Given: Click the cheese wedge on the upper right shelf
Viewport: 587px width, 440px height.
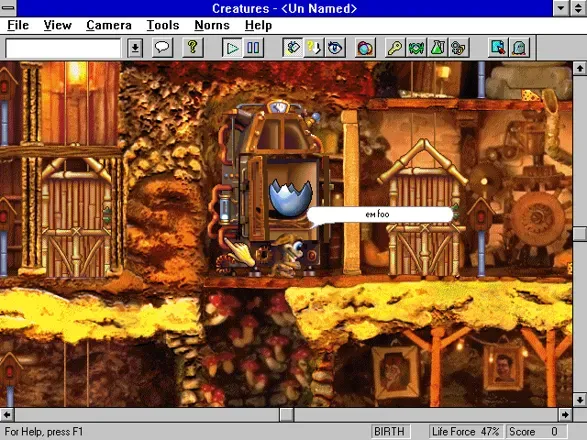Looking at the screenshot, I should click(x=531, y=96).
